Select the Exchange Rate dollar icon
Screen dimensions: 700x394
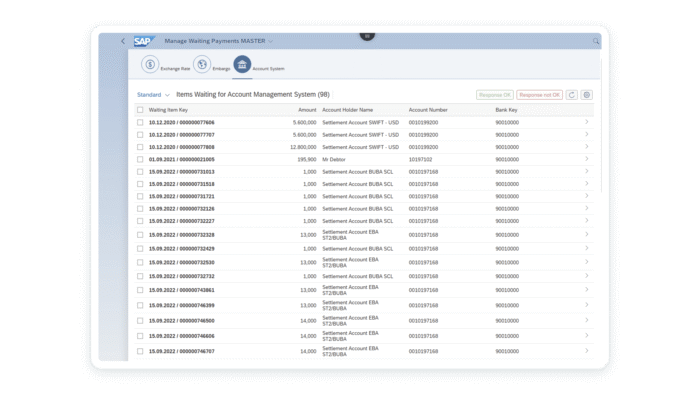[x=150, y=64]
